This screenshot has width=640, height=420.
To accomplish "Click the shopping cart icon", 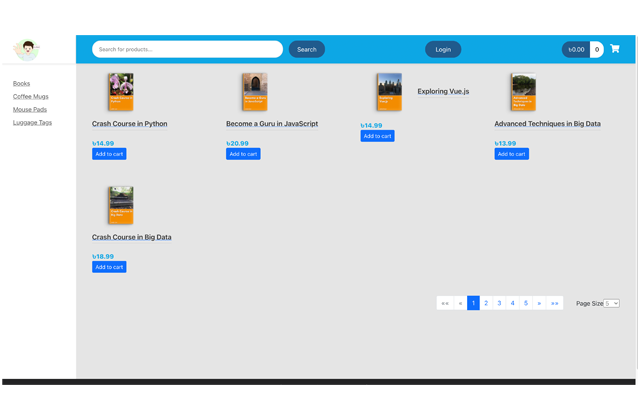I will [x=615, y=49].
